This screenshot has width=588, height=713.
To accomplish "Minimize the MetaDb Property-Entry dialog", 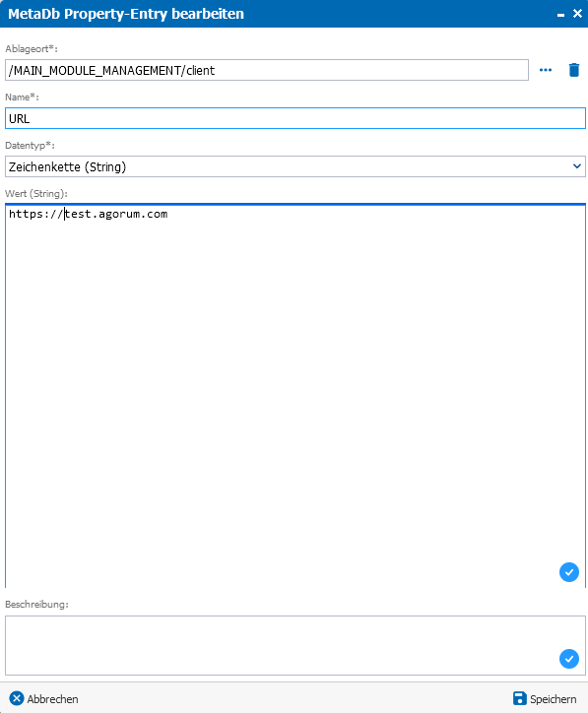I will 560,15.
